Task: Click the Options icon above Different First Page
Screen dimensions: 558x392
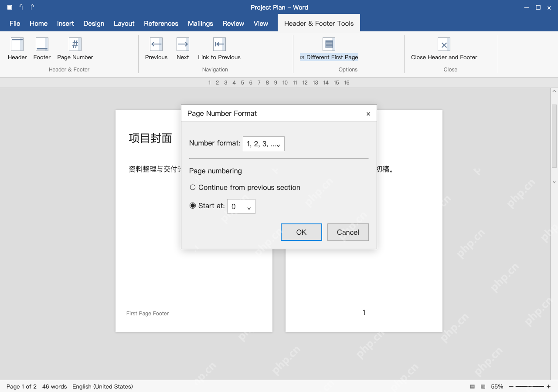Action: [329, 44]
